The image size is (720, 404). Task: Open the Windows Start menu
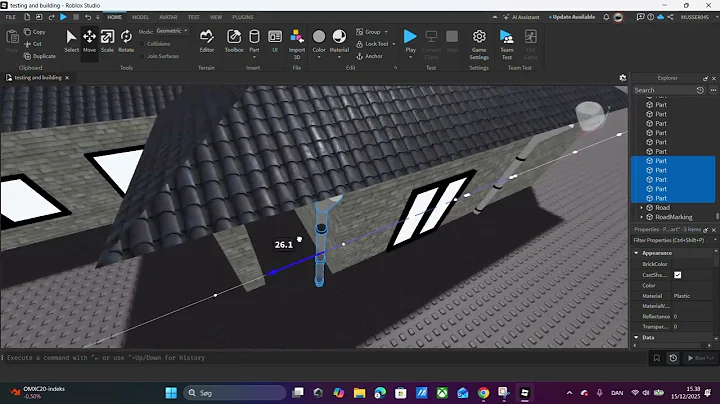171,393
